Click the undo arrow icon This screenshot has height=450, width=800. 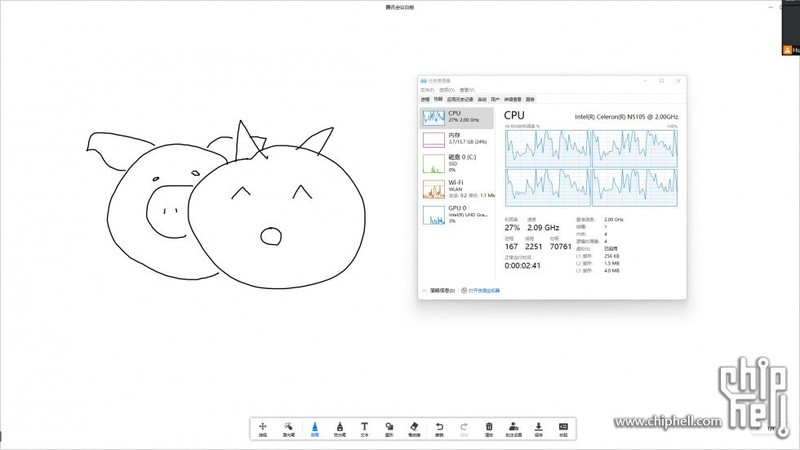(x=439, y=427)
